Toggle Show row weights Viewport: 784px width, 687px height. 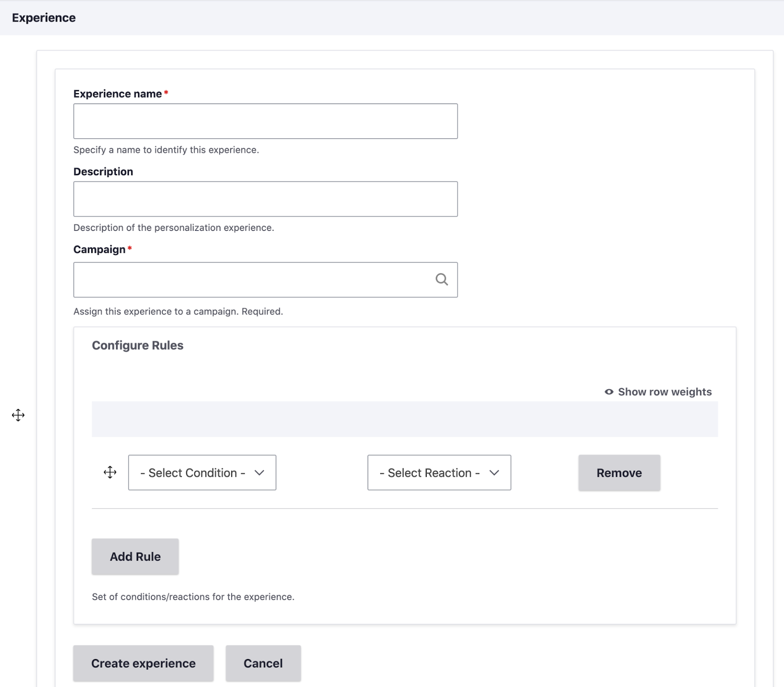pyautogui.click(x=664, y=392)
